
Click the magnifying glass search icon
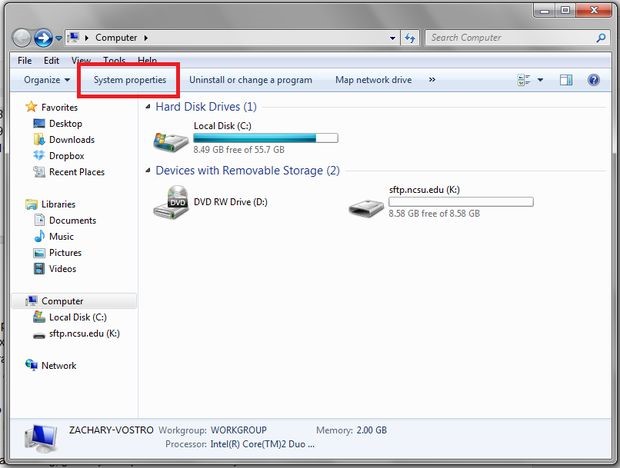coord(601,38)
